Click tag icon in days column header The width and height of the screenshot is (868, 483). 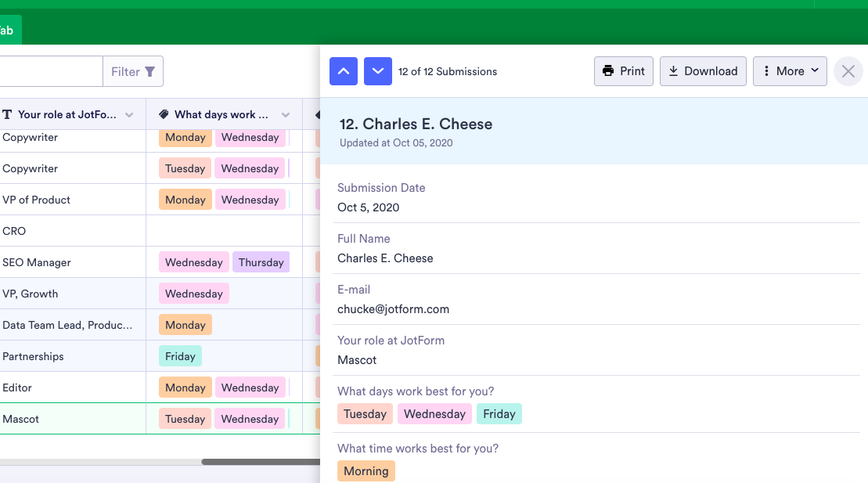pos(164,114)
